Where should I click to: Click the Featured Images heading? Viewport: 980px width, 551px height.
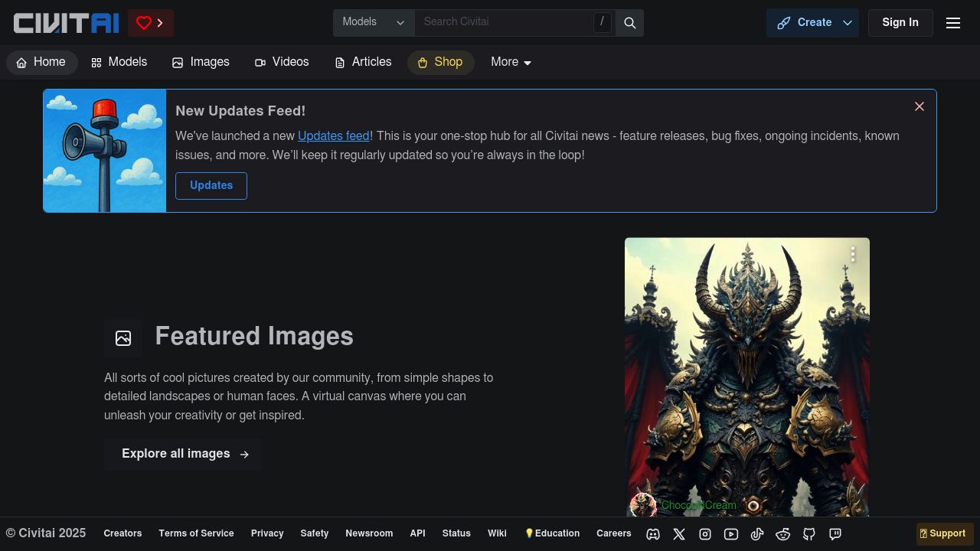coord(254,337)
